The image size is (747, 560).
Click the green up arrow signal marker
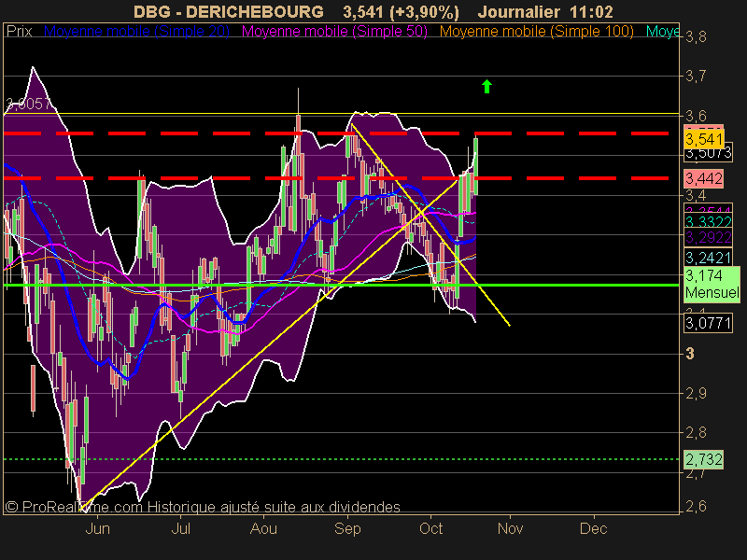(486, 86)
